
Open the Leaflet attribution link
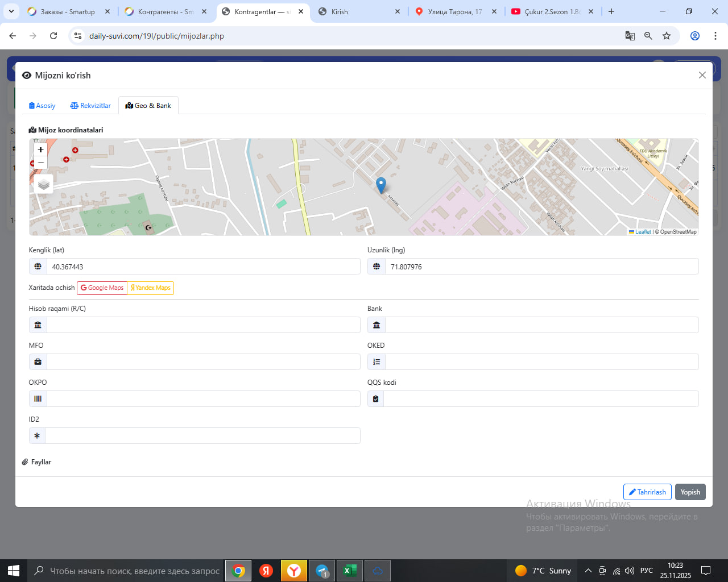643,232
